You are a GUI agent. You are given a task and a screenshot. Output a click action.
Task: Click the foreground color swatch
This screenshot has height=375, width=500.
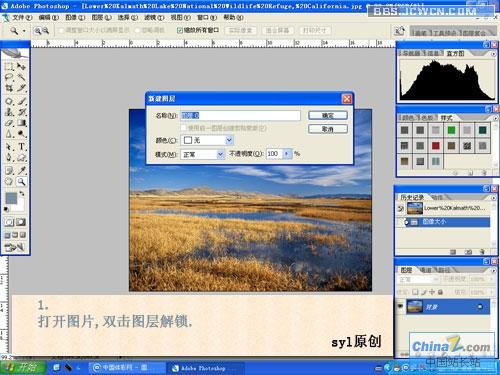[x=11, y=198]
